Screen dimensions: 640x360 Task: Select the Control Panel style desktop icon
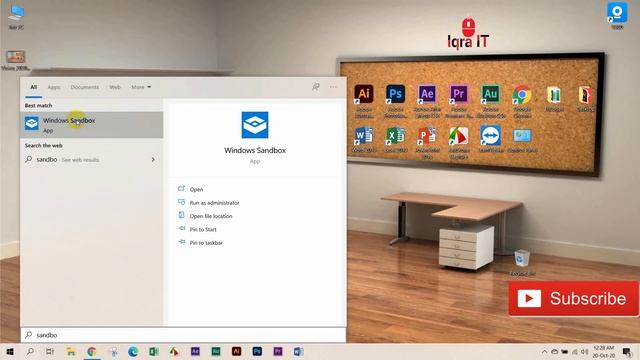pyautogui.click(x=522, y=140)
